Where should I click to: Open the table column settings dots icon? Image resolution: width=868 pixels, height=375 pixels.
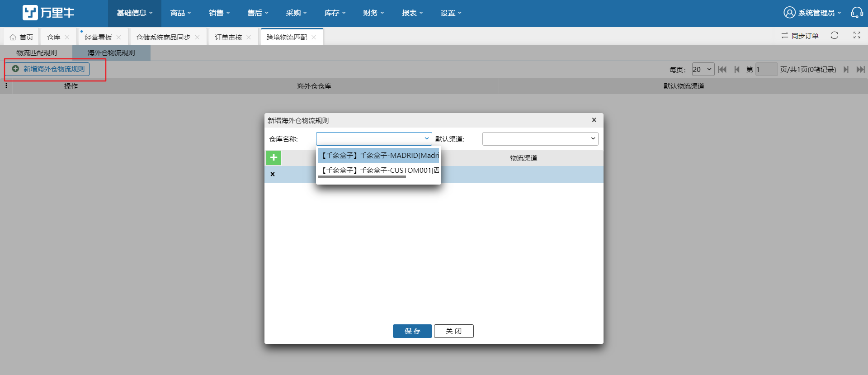6,85
